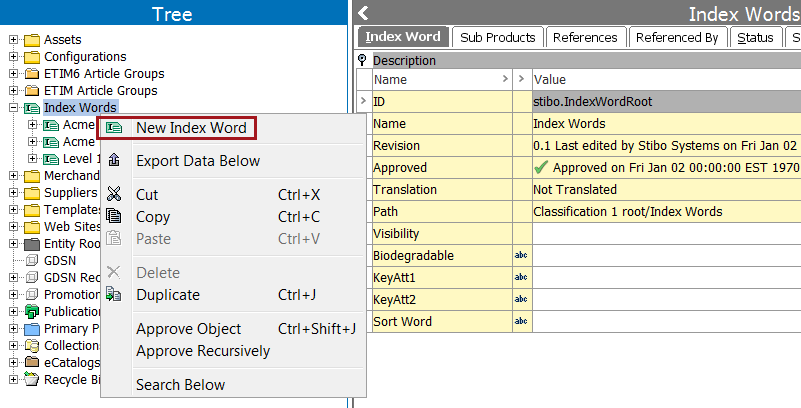Choose New Index Word from context menu
801x408 pixels.
(x=191, y=128)
